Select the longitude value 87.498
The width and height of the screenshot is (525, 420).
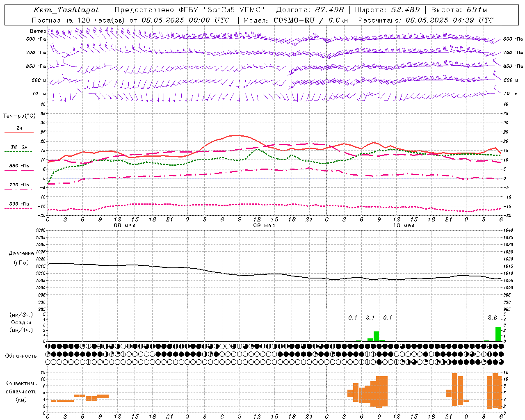(329, 10)
